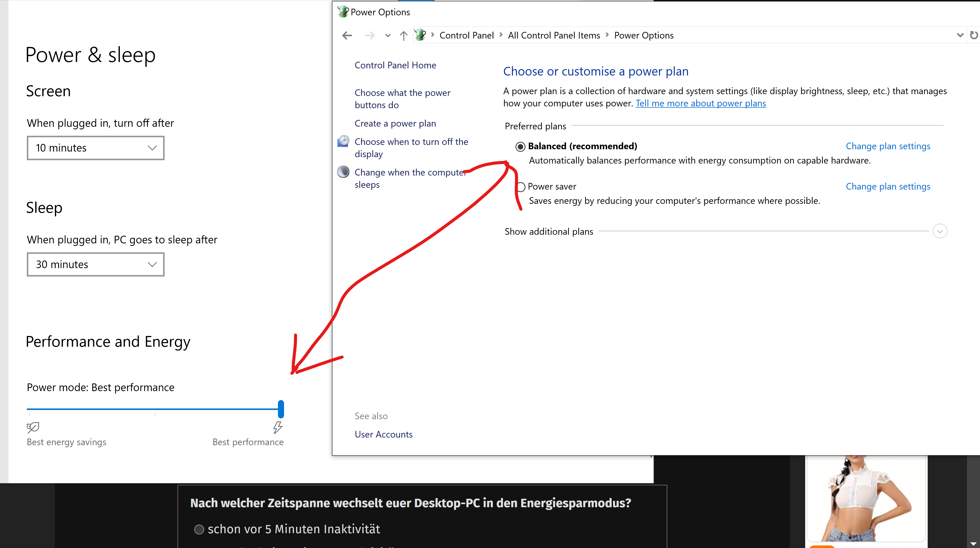Click 'All Control Panel Items' breadcrumb

tap(554, 35)
